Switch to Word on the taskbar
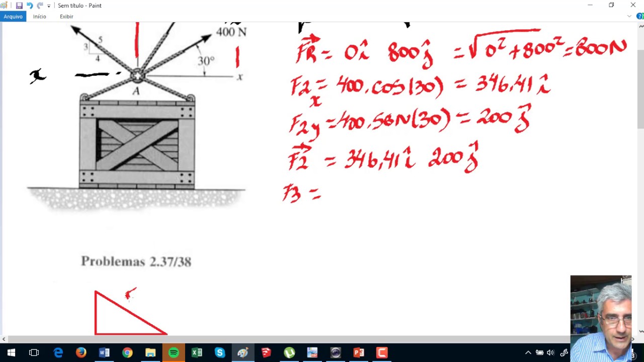Viewport: 644px width, 362px height. tap(104, 352)
